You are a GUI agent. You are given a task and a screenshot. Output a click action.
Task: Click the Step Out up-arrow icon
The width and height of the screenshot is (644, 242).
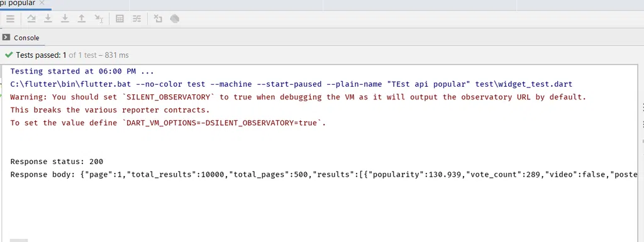82,18
